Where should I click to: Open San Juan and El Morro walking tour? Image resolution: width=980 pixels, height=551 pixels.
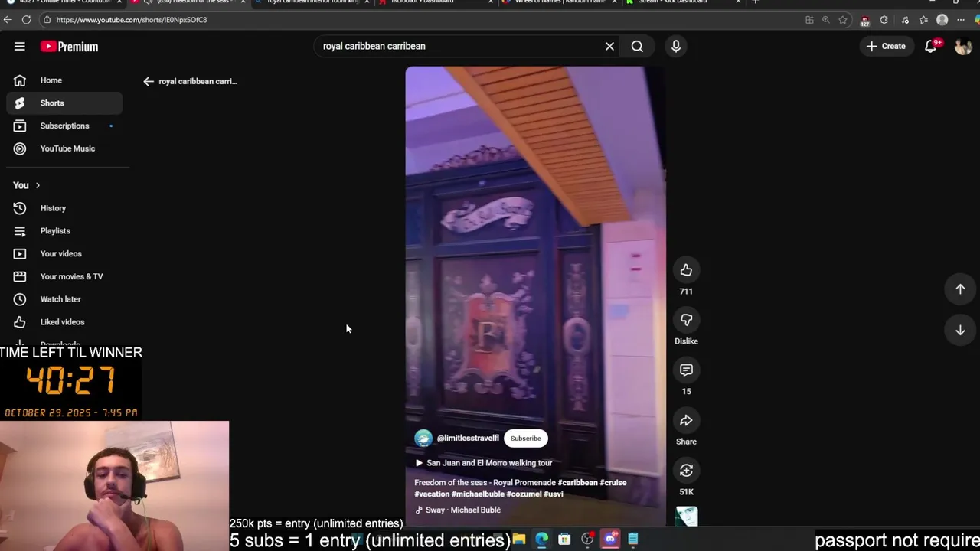tap(484, 463)
